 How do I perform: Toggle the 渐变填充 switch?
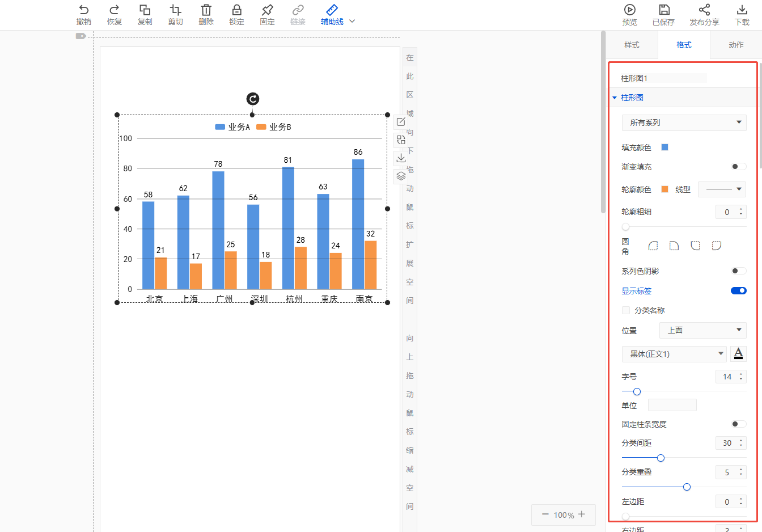[x=738, y=167]
